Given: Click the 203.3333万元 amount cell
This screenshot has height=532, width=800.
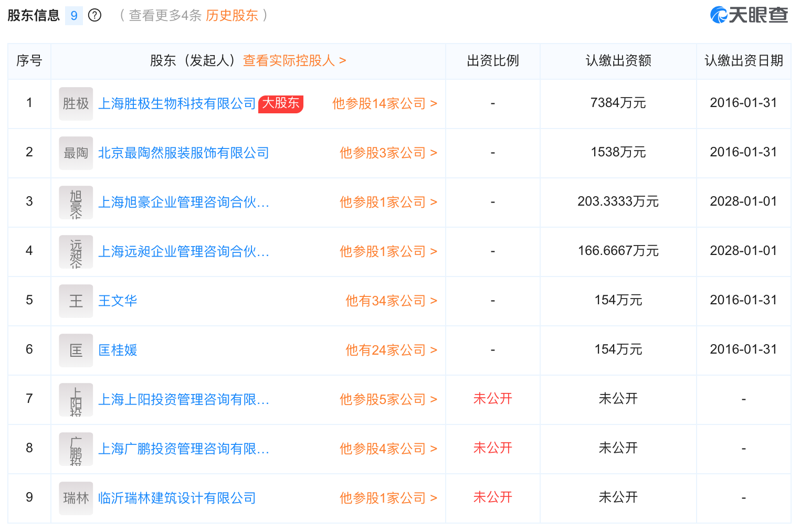Looking at the screenshot, I should (618, 201).
